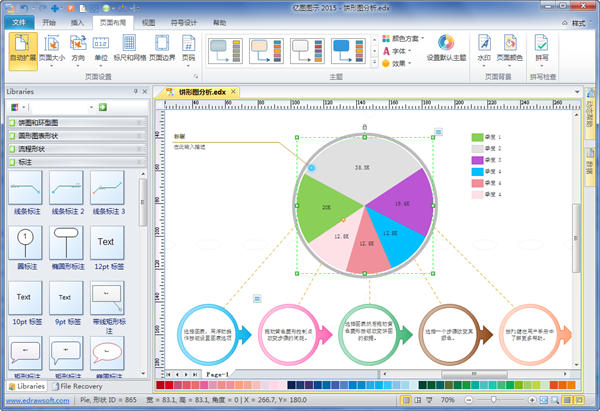This screenshot has width=600, height=411.
Task: Open the 视图 ribbon tab
Action: point(148,20)
